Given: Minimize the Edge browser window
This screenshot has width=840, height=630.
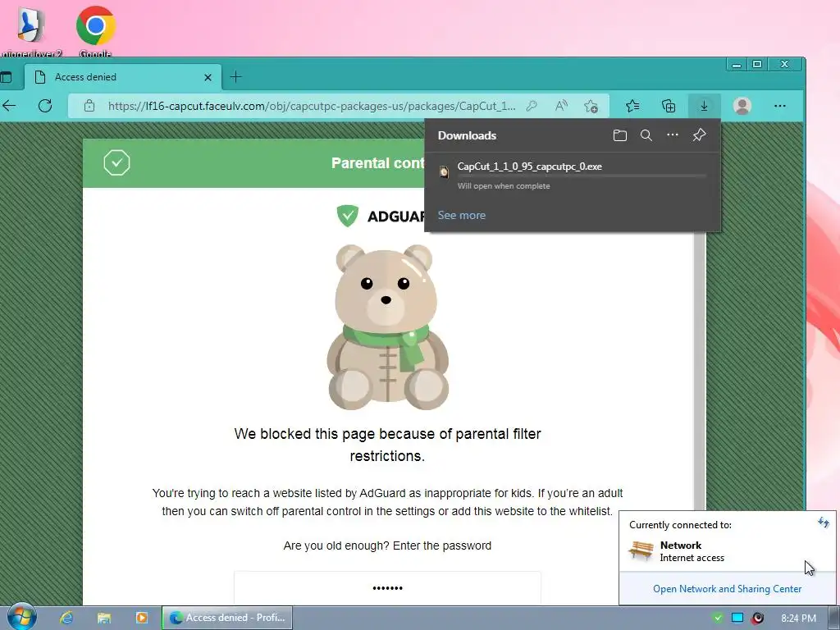Looking at the screenshot, I should 737,64.
